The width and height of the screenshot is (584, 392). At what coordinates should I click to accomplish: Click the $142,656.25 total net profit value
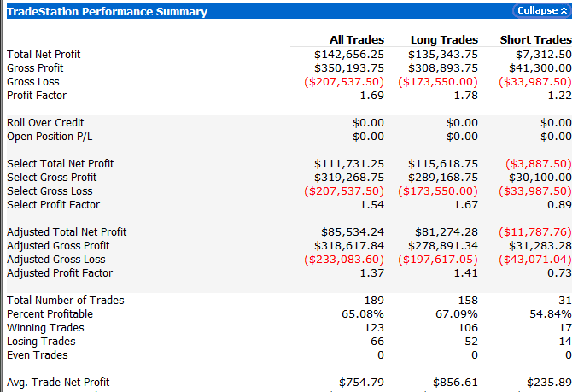click(x=348, y=55)
